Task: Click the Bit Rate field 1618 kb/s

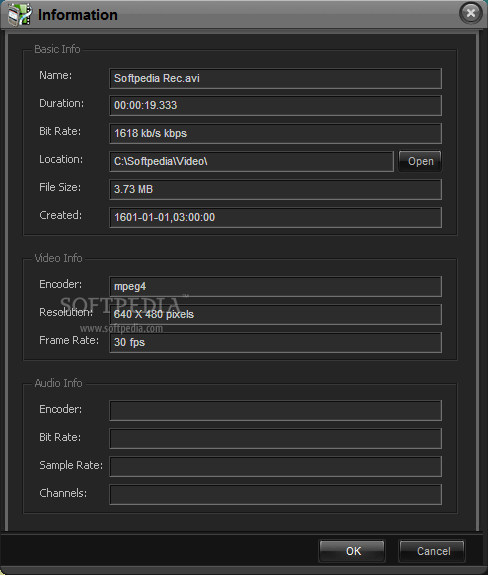Action: (275, 133)
